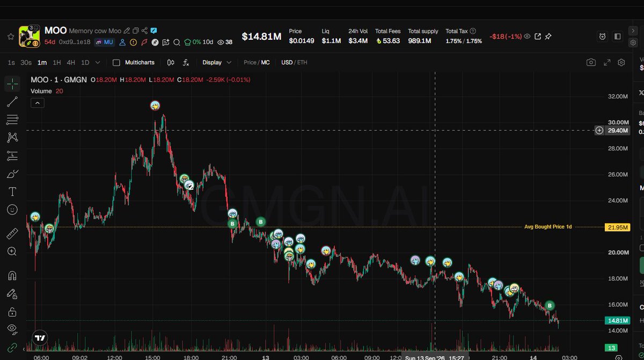Click the magnifier search icon in token header

point(177,42)
